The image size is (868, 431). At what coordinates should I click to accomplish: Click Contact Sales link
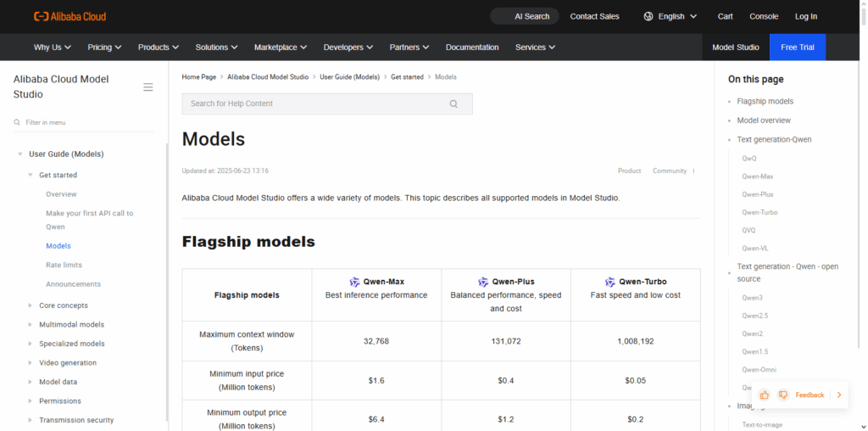(594, 17)
